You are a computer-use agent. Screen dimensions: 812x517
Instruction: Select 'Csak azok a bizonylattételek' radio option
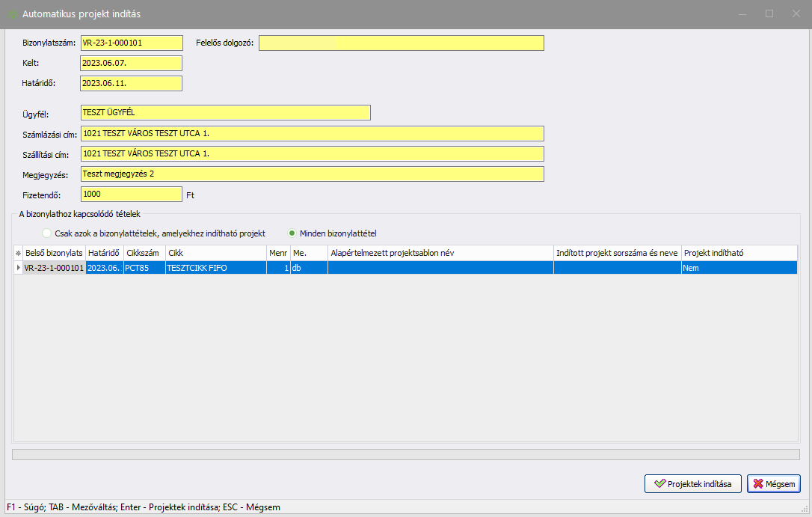[48, 233]
